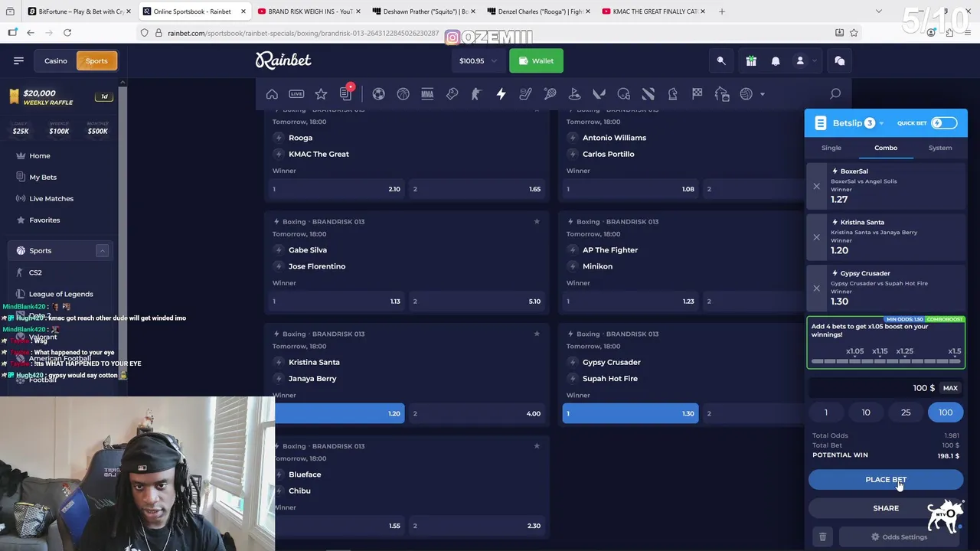Open sportsbook search magnifier icon
The height and width of the screenshot is (551, 980).
[835, 94]
